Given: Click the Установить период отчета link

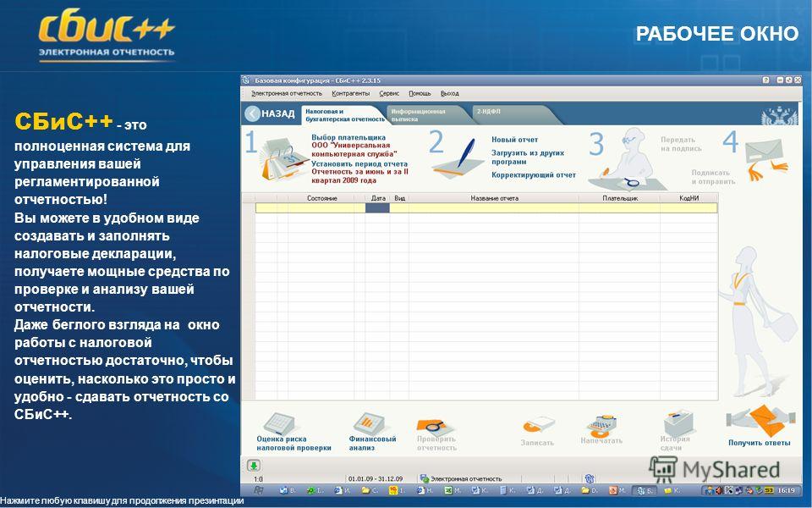Looking at the screenshot, I should pos(359,163).
